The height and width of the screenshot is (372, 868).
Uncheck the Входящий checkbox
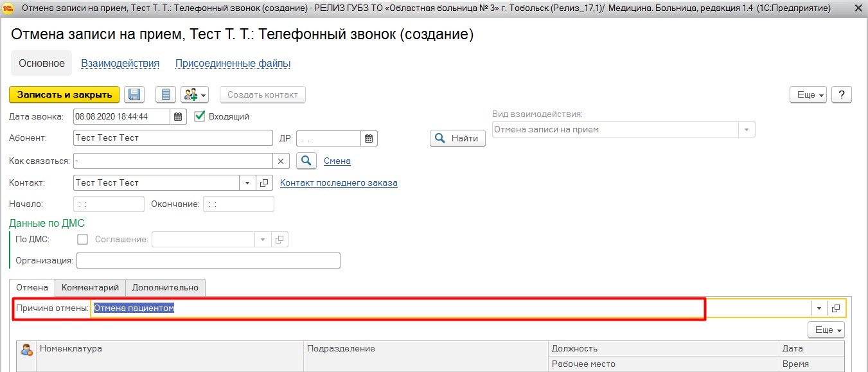coord(199,116)
